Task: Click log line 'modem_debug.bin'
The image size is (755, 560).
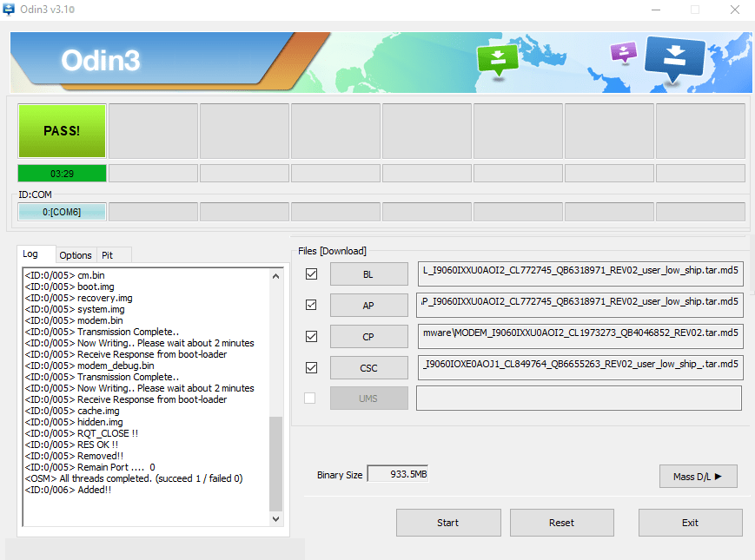Action: tap(89, 366)
